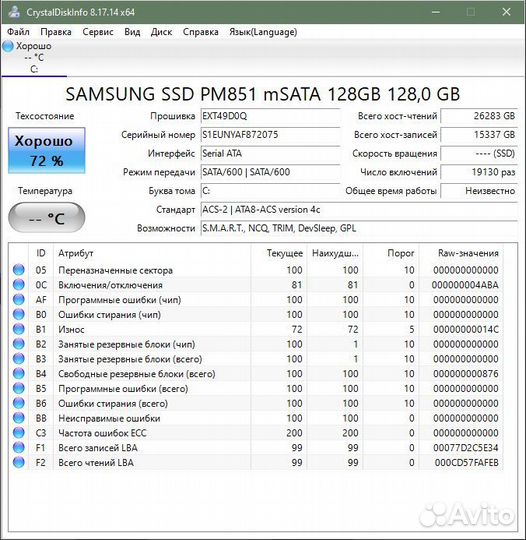
Task: Click status orb for row B2 Занятые резервные блоки (чип)
Action: pyautogui.click(x=19, y=344)
